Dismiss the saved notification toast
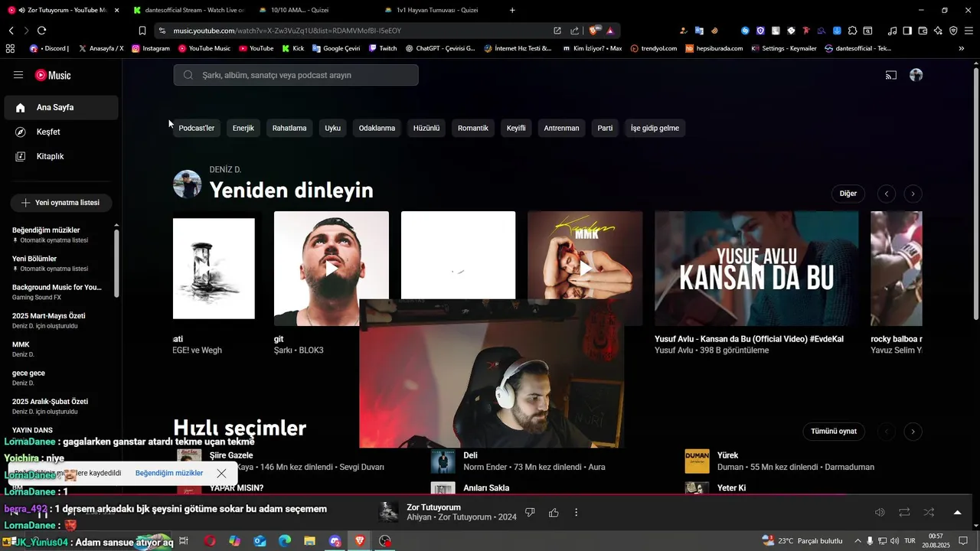The height and width of the screenshot is (551, 980). coord(221,473)
